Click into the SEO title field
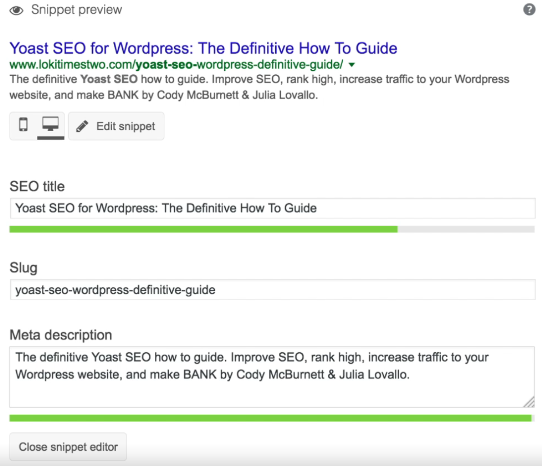Image resolution: width=542 pixels, height=466 pixels. point(272,208)
